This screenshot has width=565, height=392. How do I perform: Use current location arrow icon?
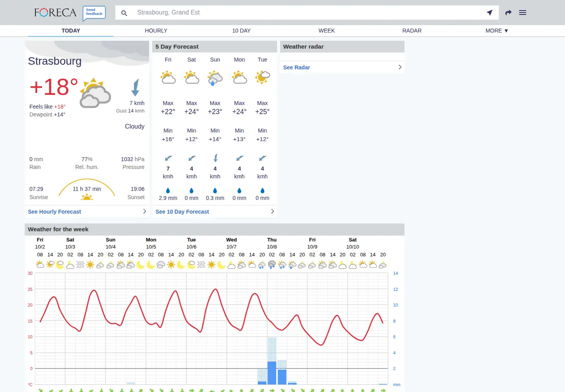(x=490, y=13)
